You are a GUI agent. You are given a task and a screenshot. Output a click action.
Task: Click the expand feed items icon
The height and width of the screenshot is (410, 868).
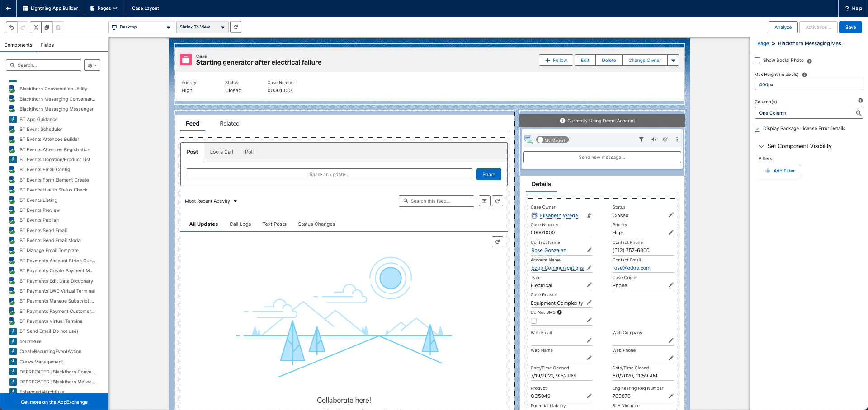click(484, 201)
